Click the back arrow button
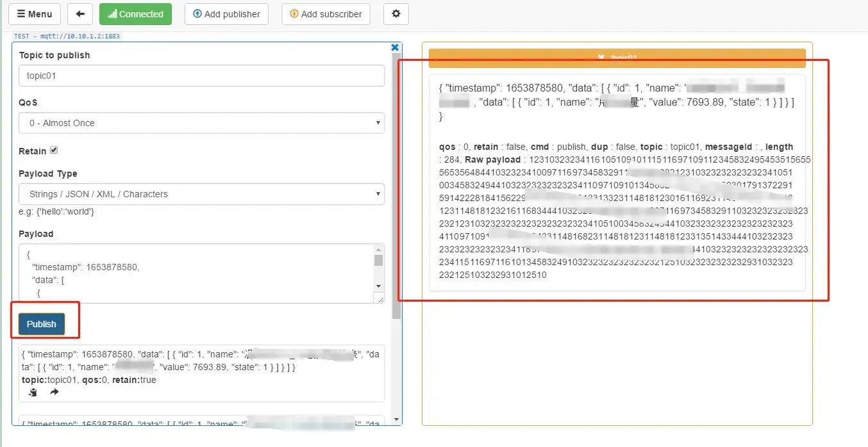 (80, 14)
